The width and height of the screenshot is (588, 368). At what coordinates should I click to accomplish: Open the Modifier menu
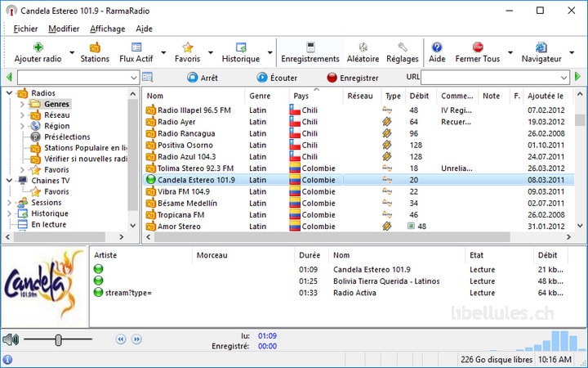[x=64, y=29]
